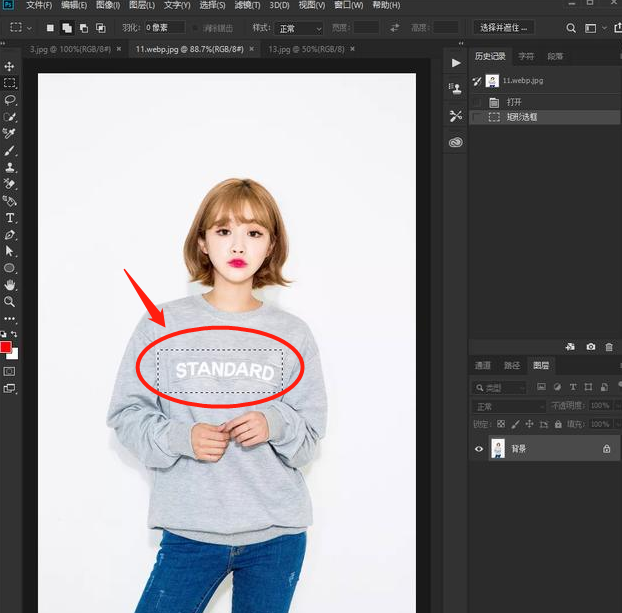Toggle visibility of the 背景 layer
The image size is (622, 613).
[x=479, y=449]
